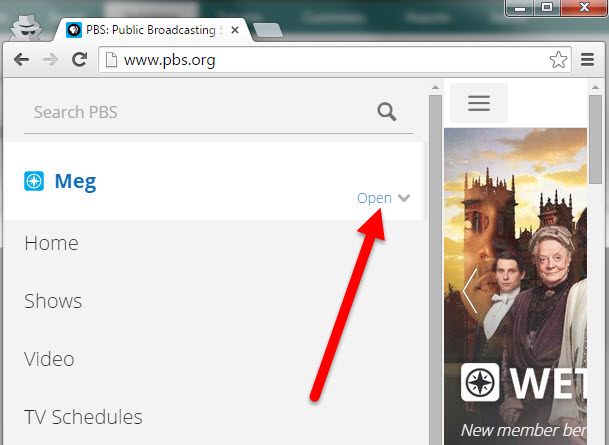The height and width of the screenshot is (445, 609).
Task: Click the page scrollbar up arrow at the right edge
Action: (x=595, y=87)
